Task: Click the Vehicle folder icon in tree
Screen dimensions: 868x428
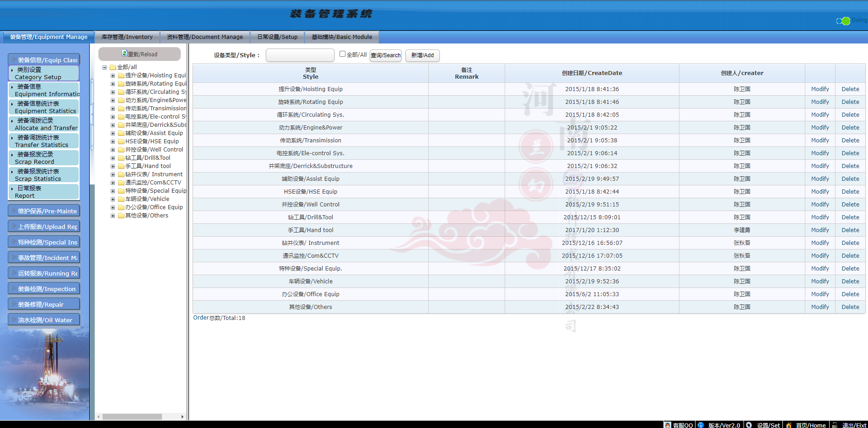Action: [121, 199]
